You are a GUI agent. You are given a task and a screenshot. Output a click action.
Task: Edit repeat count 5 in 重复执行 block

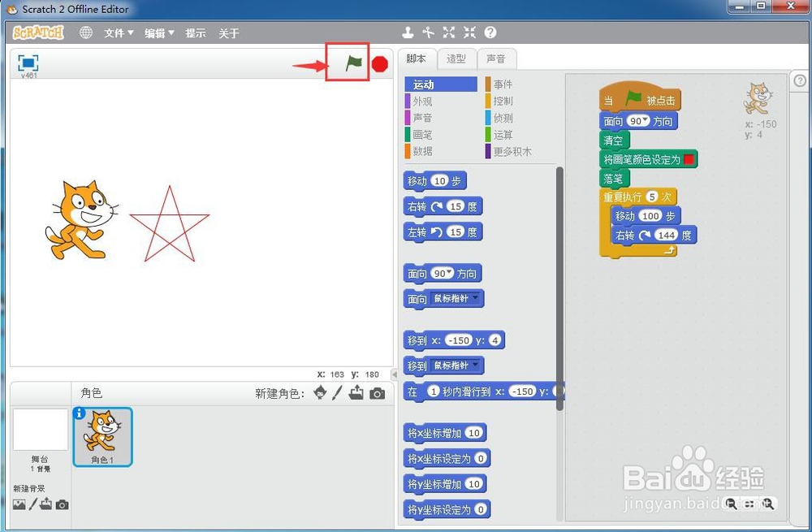(652, 197)
